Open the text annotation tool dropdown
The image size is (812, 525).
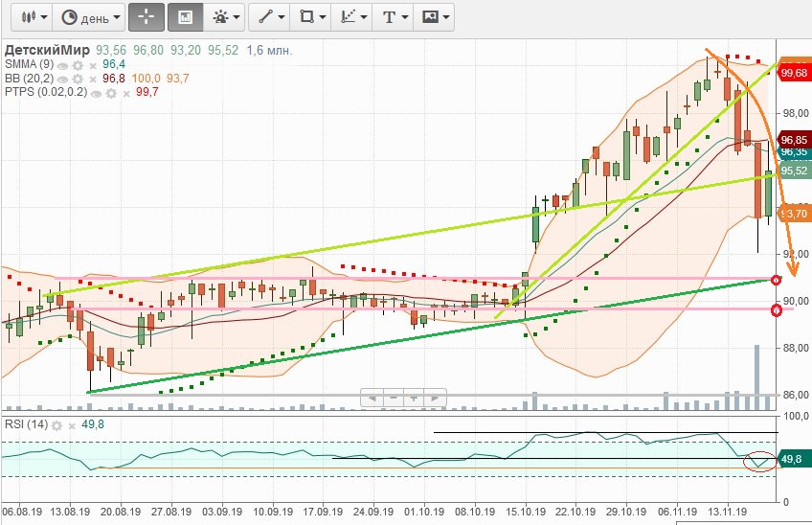[393, 17]
